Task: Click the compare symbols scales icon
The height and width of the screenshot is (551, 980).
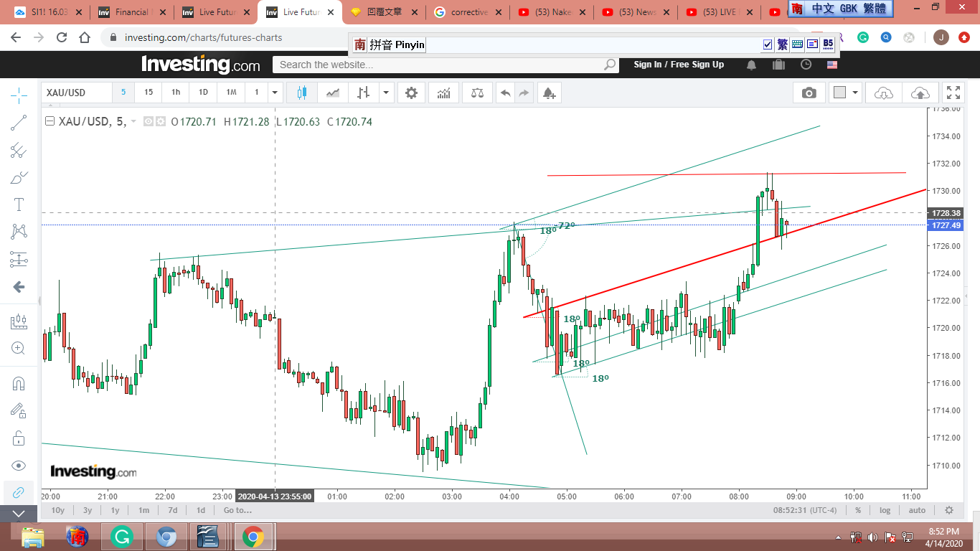Action: (477, 93)
